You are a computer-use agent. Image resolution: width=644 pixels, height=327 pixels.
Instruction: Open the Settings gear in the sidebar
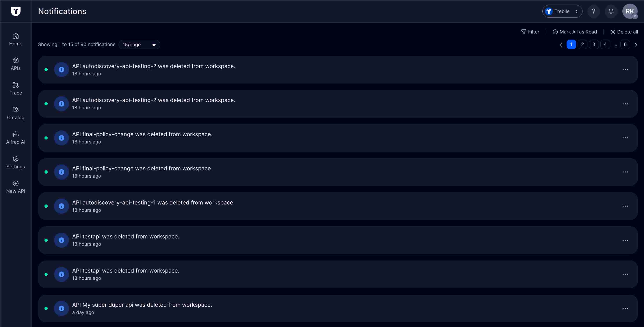pos(15,162)
